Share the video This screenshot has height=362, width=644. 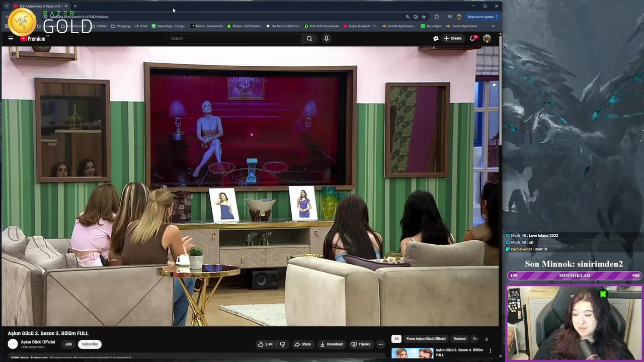[x=302, y=344]
